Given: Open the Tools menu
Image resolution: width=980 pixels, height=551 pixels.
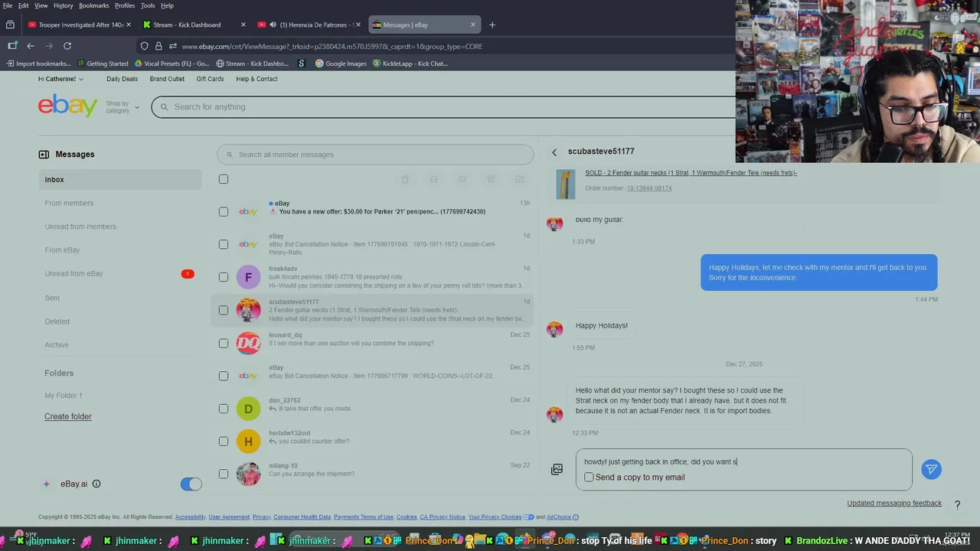Looking at the screenshot, I should [148, 5].
